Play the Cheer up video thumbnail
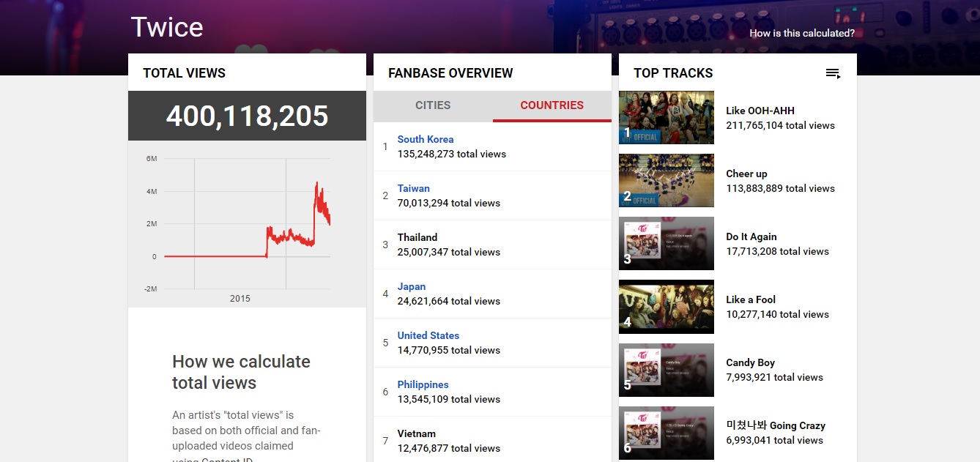 point(667,180)
